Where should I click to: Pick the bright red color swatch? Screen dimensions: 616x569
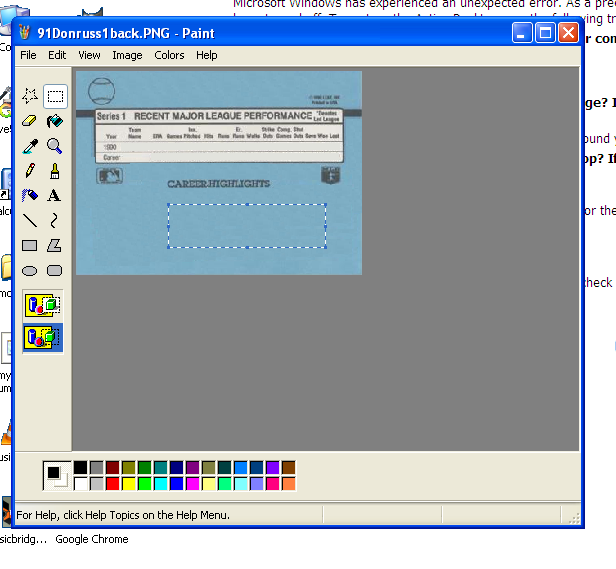(112, 484)
